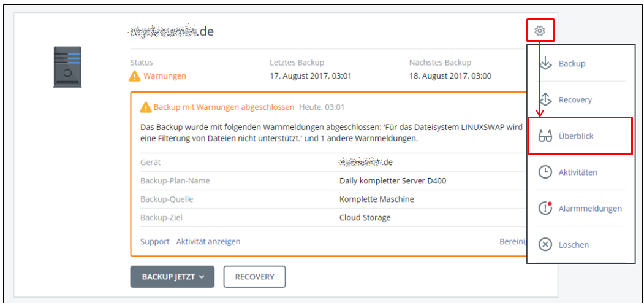The image size is (644, 305).
Task: Select Backup menu entry
Action: pyautogui.click(x=572, y=64)
